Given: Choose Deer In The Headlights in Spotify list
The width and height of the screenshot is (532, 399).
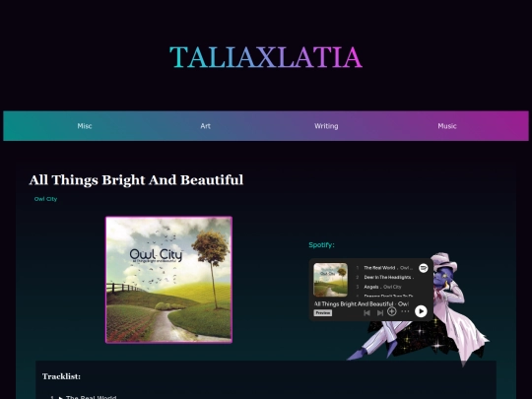Looking at the screenshot, I should coord(387,277).
